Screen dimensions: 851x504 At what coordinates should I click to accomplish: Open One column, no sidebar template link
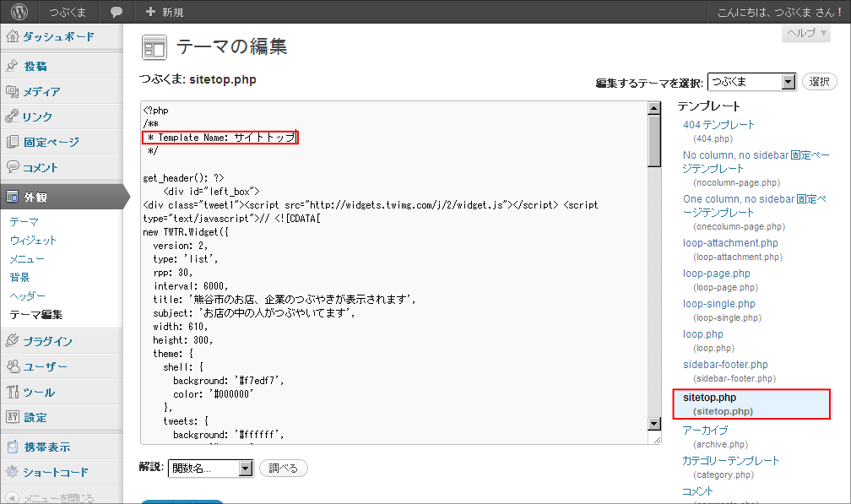click(755, 206)
